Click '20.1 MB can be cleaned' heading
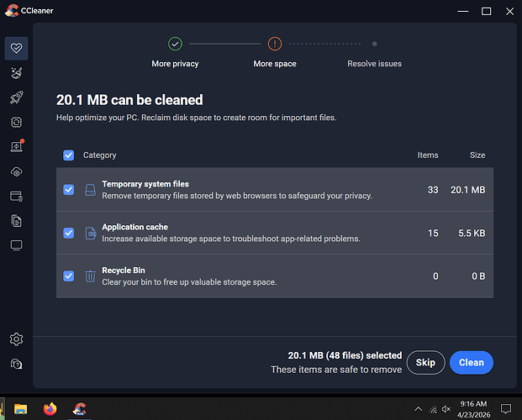Viewport: 522px width, 420px height. pyautogui.click(x=129, y=100)
